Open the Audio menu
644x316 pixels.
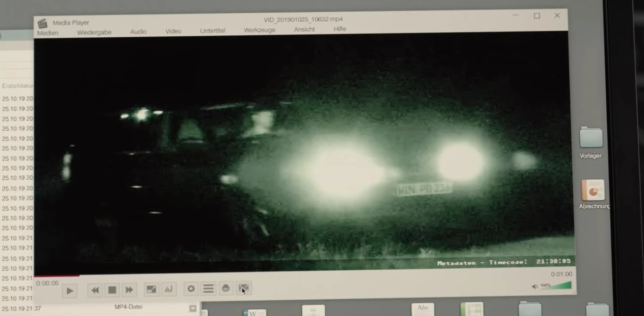pyautogui.click(x=138, y=32)
